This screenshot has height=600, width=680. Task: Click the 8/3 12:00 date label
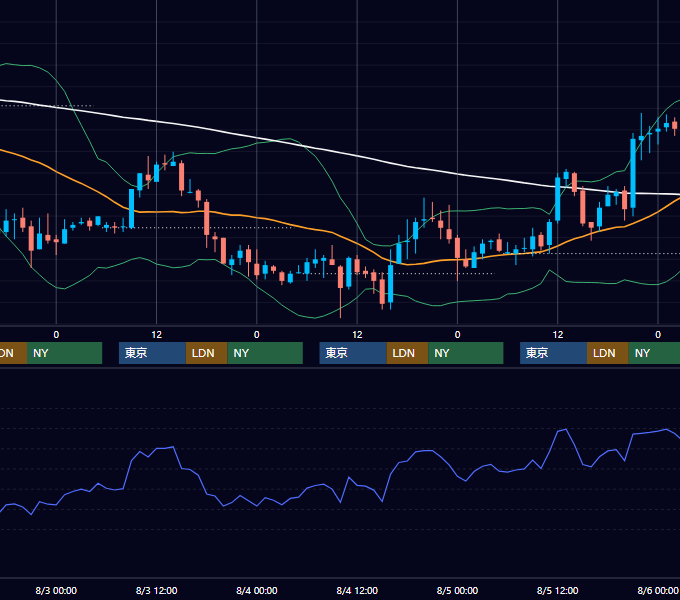point(156,590)
